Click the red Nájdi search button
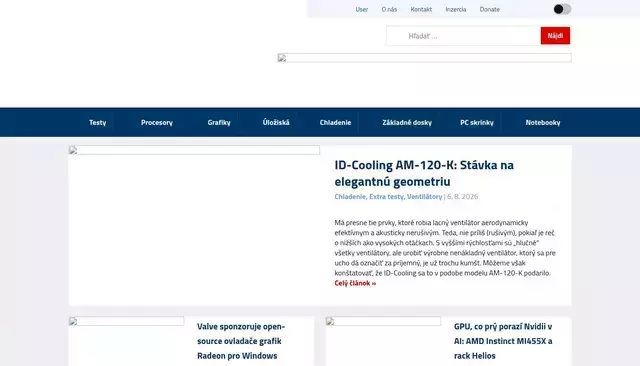 tap(555, 35)
